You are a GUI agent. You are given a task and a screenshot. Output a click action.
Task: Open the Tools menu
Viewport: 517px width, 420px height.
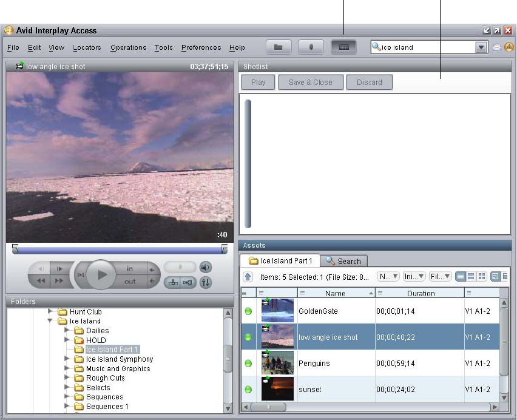point(164,47)
